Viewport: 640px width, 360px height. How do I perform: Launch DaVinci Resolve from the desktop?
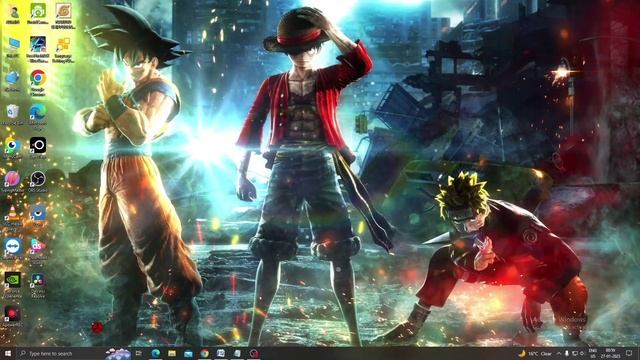[38, 285]
